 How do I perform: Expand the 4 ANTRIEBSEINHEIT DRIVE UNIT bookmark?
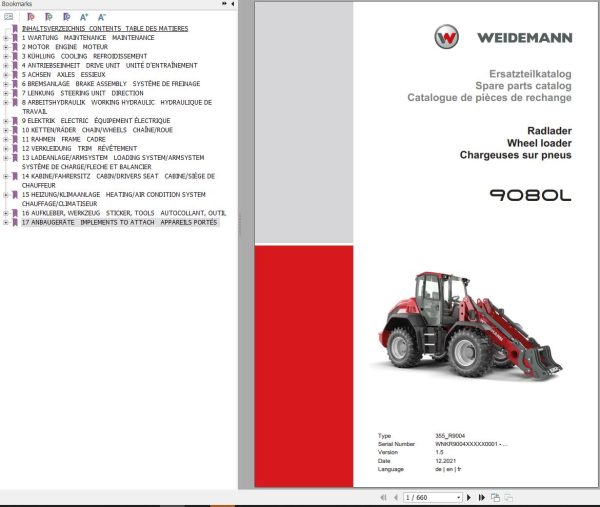tap(6, 65)
